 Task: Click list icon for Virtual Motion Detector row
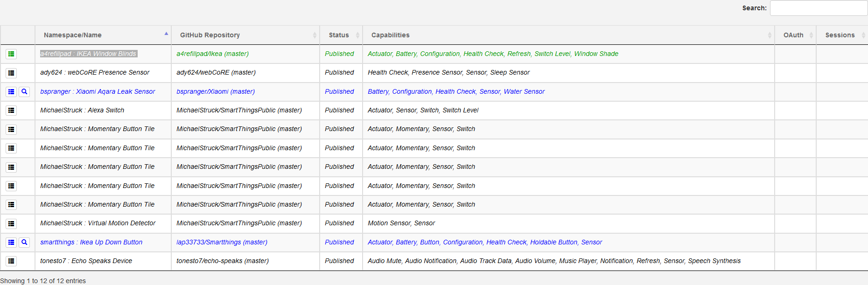pos(11,223)
